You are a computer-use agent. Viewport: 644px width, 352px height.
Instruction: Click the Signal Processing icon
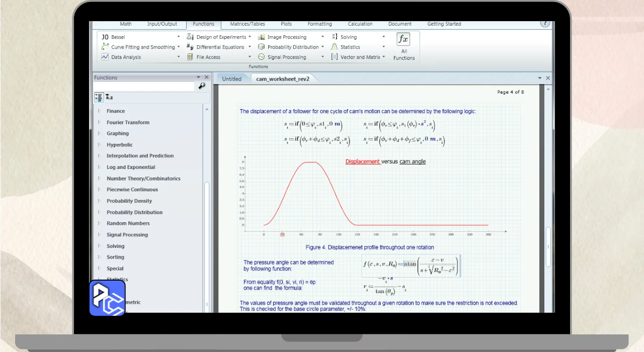262,57
